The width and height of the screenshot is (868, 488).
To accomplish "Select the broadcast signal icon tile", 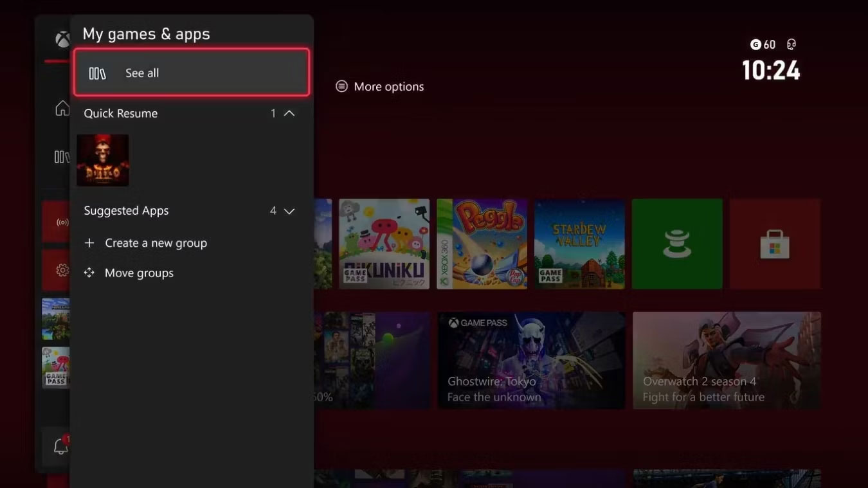I will point(57,222).
